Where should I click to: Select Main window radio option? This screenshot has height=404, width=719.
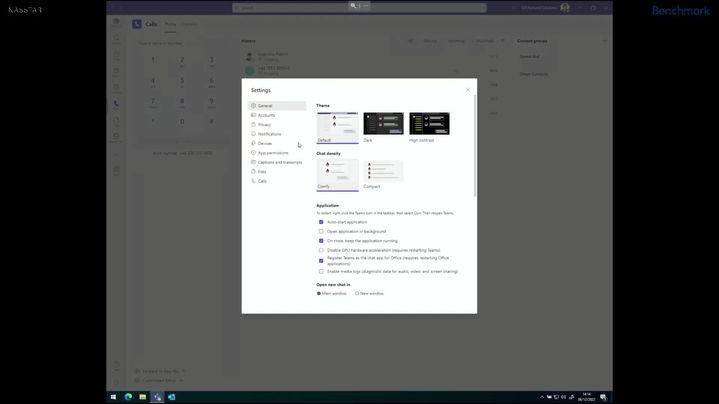click(x=319, y=293)
